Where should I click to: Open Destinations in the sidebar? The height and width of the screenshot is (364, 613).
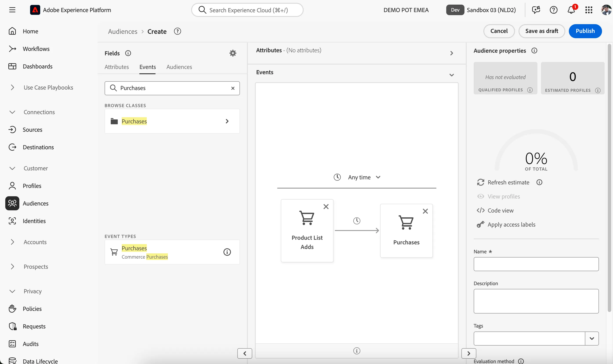click(x=38, y=147)
